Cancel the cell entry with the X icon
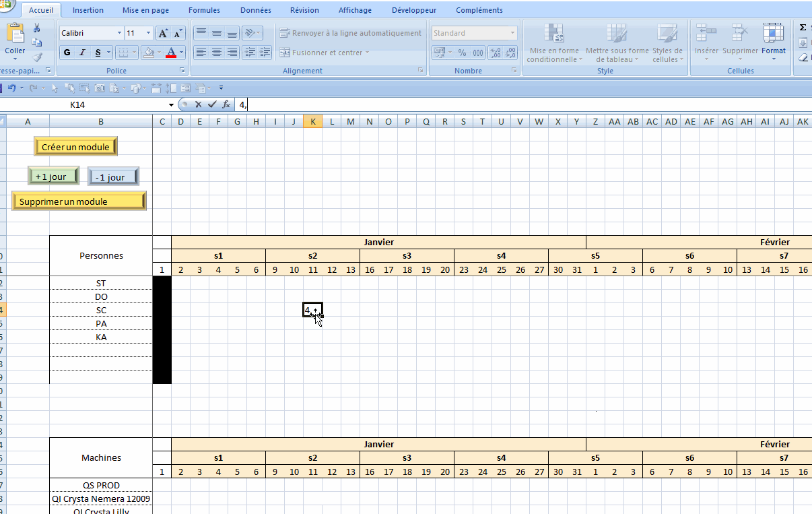Image resolution: width=812 pixels, height=514 pixels. 198,104
